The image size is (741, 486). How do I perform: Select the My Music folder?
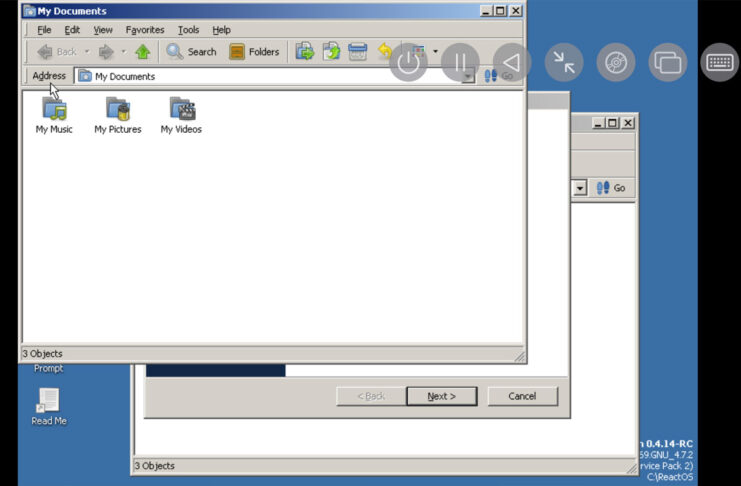tap(54, 115)
